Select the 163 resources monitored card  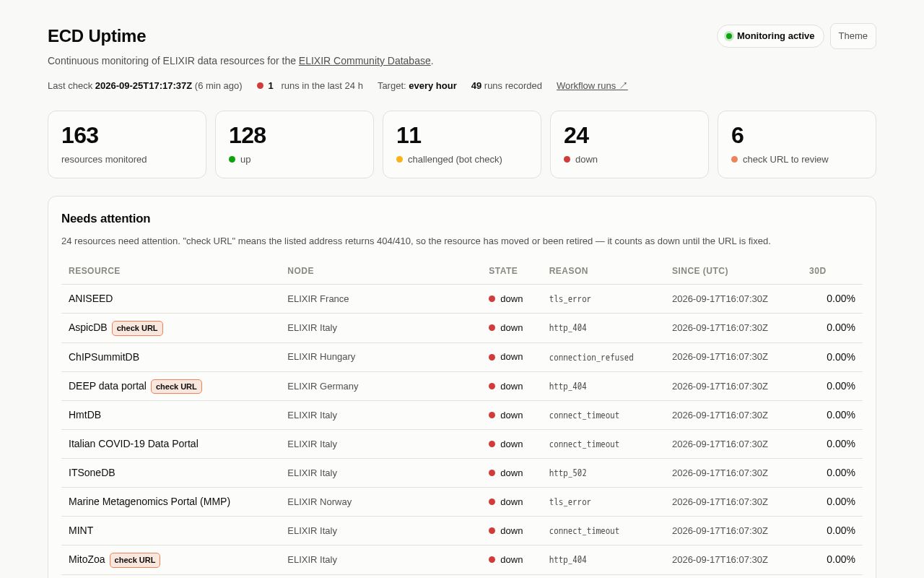pyautogui.click(x=127, y=144)
